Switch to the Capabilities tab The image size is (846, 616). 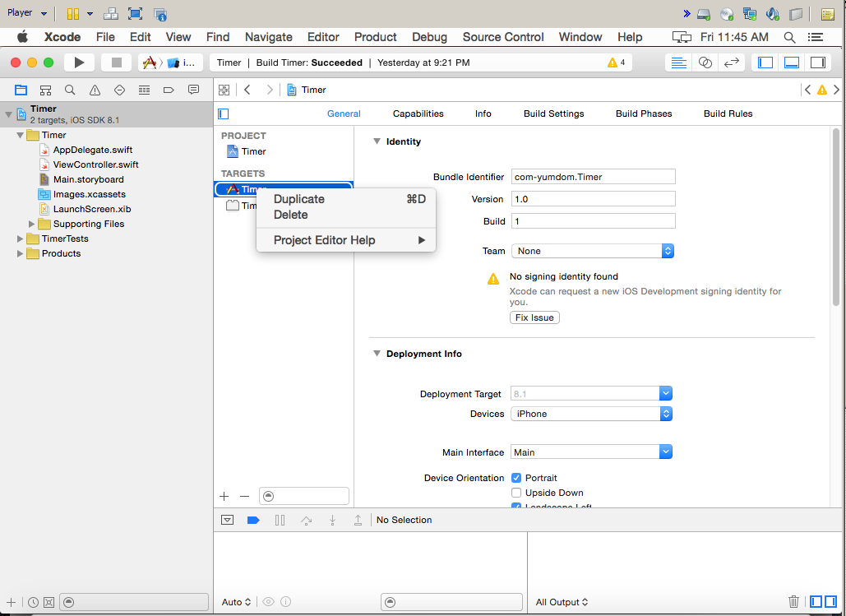tap(418, 114)
